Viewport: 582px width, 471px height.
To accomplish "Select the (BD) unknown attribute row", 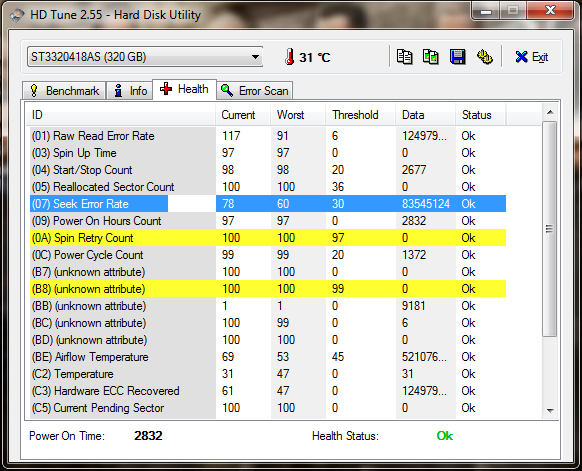I will point(268,340).
